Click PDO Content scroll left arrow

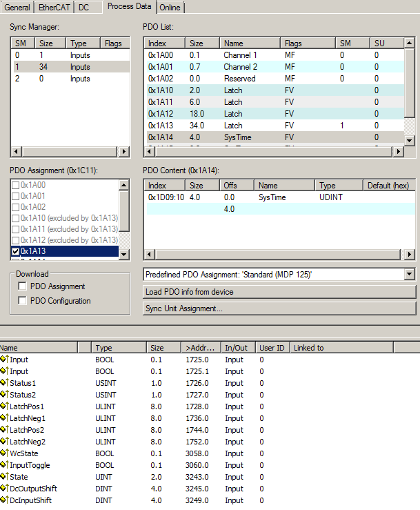coord(149,254)
